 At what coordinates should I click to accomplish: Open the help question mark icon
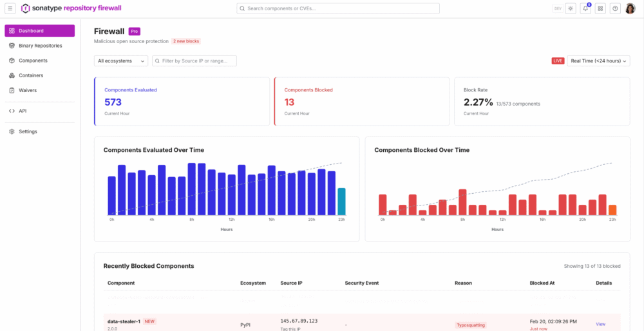click(615, 8)
